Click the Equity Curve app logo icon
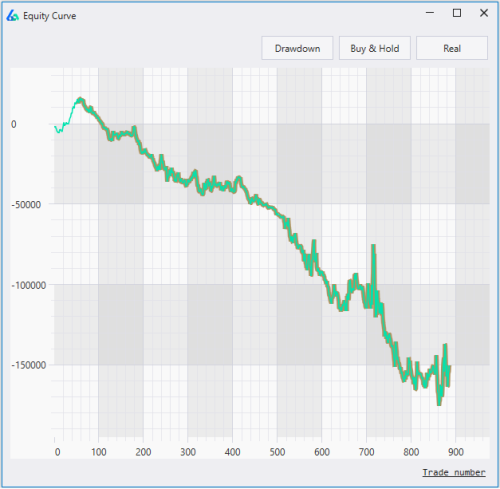The height and width of the screenshot is (489, 500). tap(12, 15)
